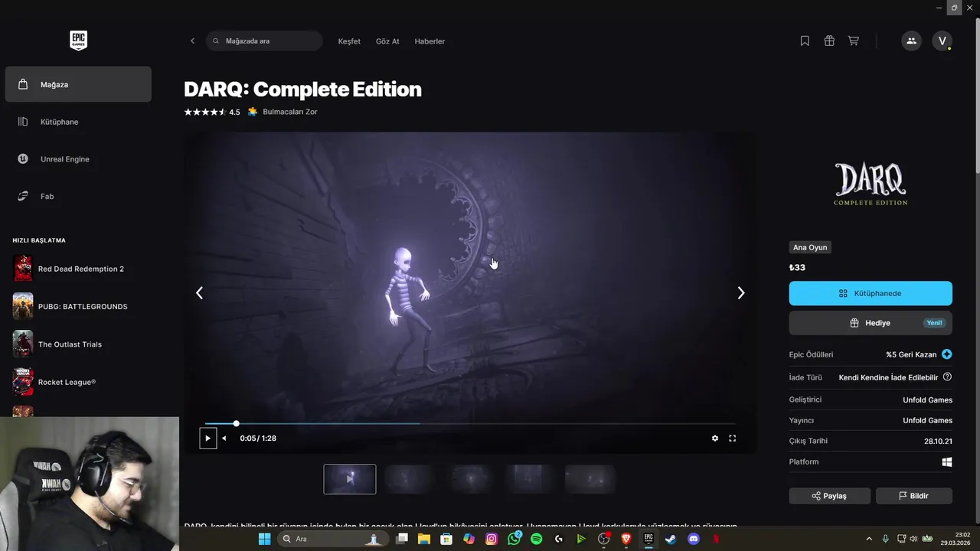Click the Hediye gift button

pyautogui.click(x=871, y=323)
